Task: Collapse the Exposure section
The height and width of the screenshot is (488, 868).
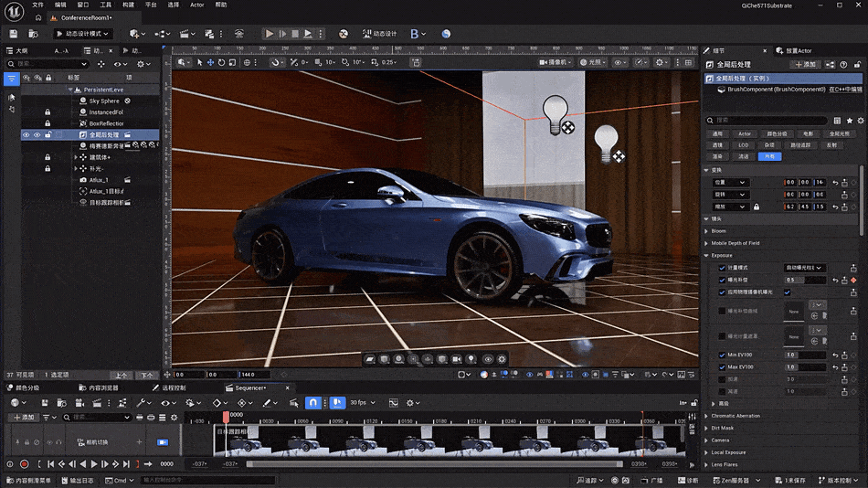Action: coord(706,255)
